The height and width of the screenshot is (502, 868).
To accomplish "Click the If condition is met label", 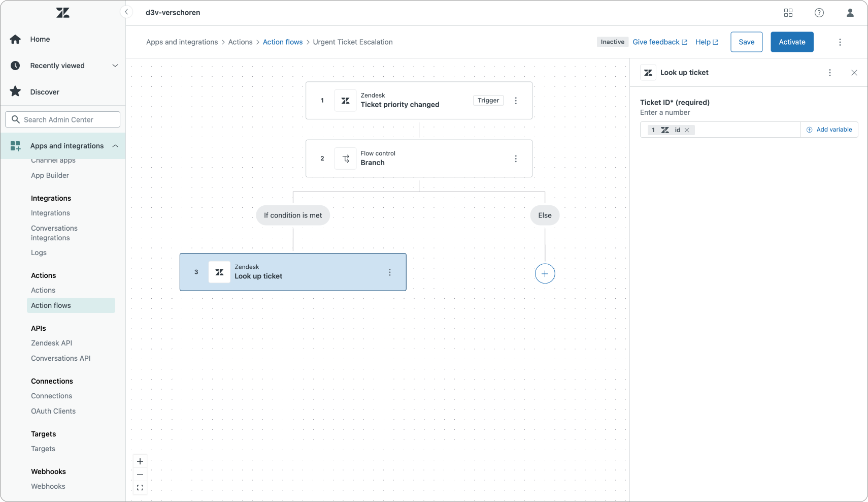I will [x=293, y=215].
